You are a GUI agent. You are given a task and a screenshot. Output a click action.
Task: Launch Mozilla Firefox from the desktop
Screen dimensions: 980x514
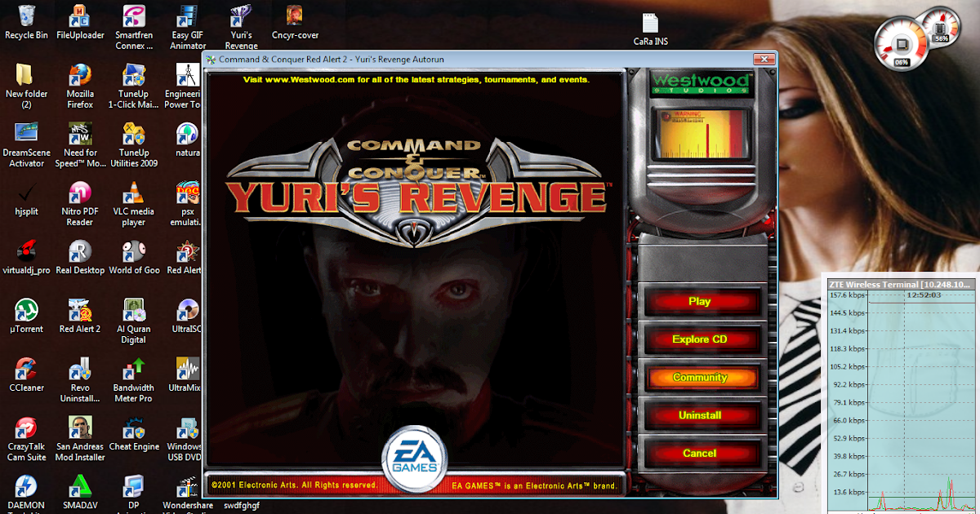pyautogui.click(x=80, y=86)
